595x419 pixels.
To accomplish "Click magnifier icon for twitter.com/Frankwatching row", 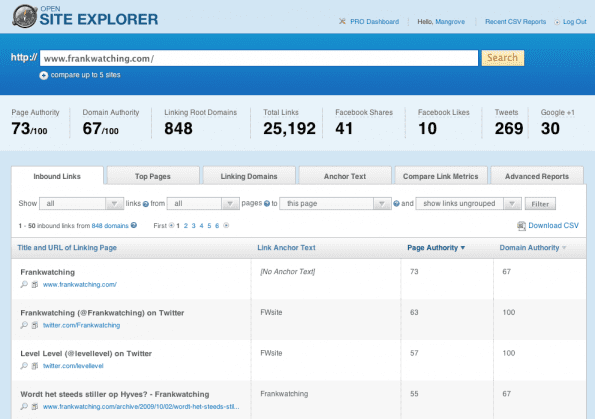I will 24,325.
